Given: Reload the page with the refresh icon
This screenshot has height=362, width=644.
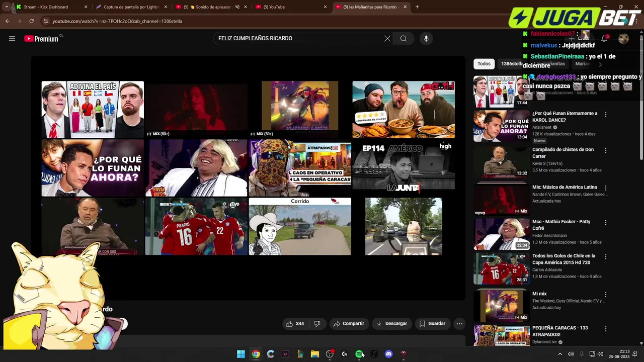Looking at the screenshot, I should click(x=32, y=21).
